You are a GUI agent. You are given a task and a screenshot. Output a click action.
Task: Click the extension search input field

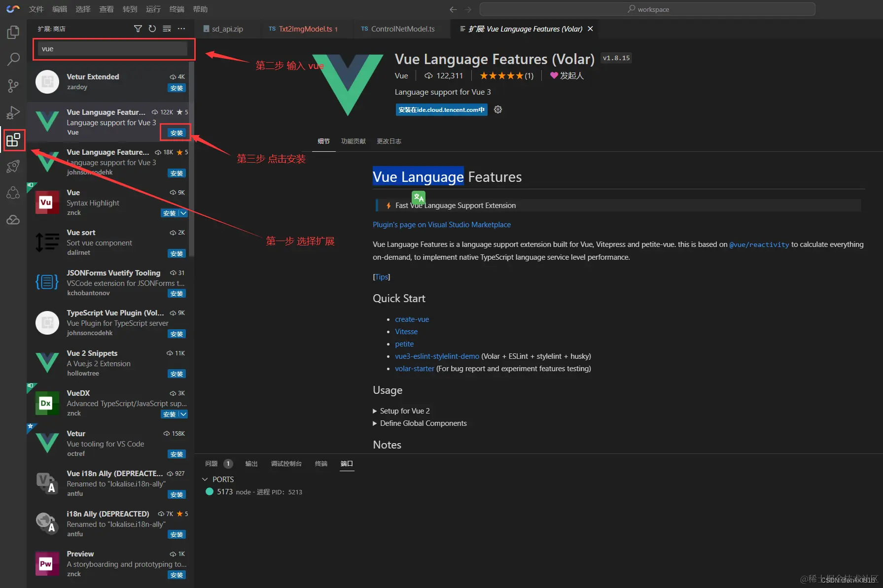tap(112, 48)
